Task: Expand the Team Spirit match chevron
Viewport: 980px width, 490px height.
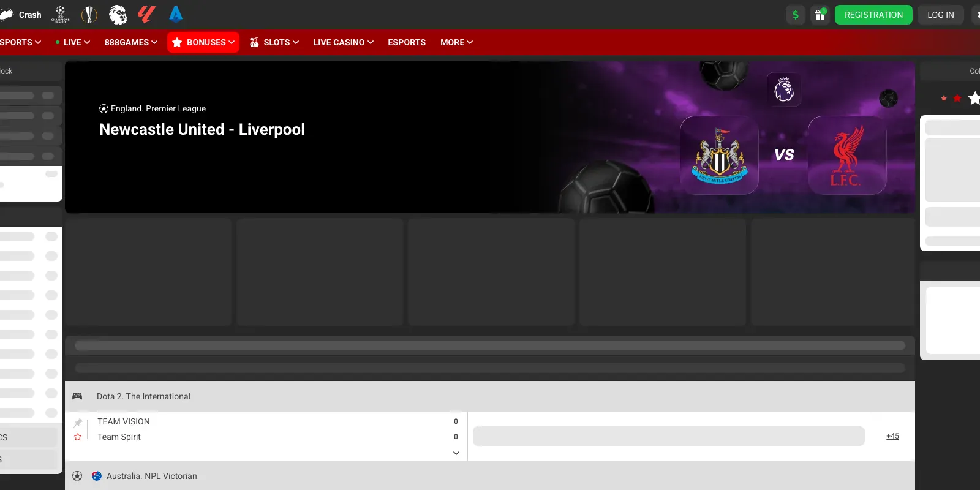Action: click(x=456, y=453)
